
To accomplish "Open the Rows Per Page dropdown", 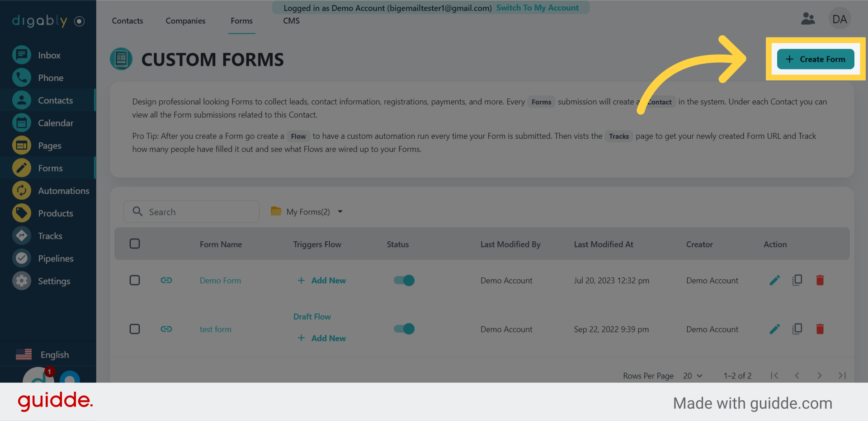I will 692,375.
